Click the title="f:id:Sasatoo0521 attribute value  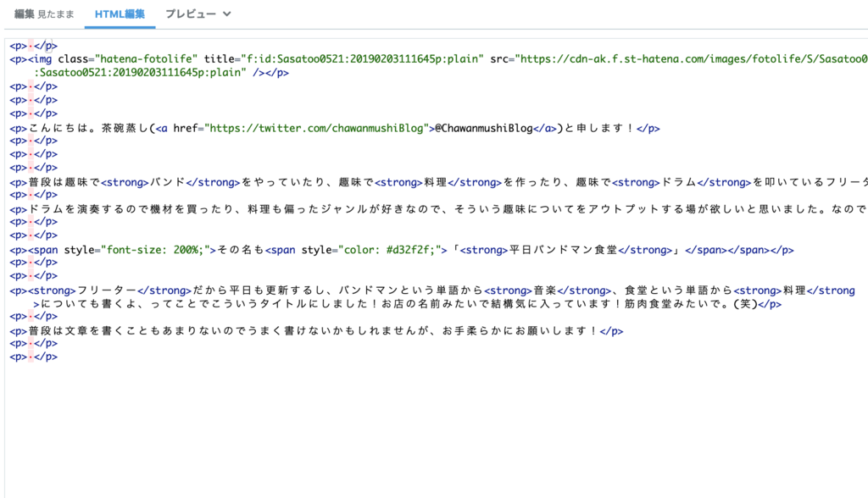362,59
